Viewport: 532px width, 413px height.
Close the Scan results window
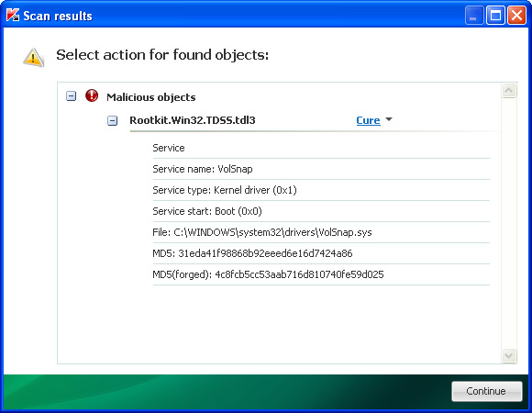(516, 16)
